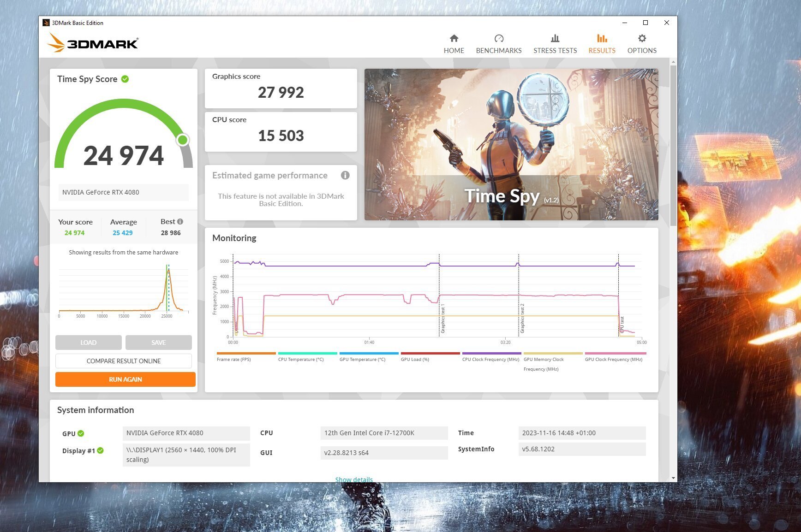The height and width of the screenshot is (532, 801).
Task: Click the NVIDIA GeForce RTX 4080 label under gauge
Action: [124, 192]
